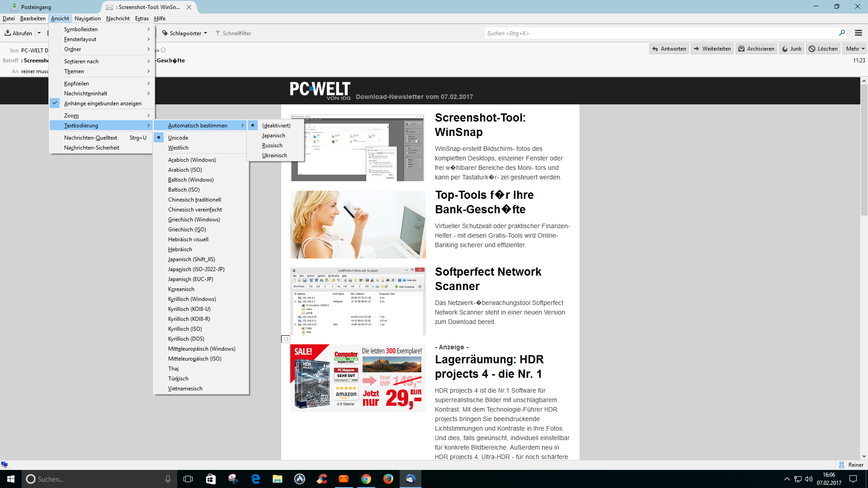Open the hamburger application menu
Viewport: 868px width, 488px height.
858,33
